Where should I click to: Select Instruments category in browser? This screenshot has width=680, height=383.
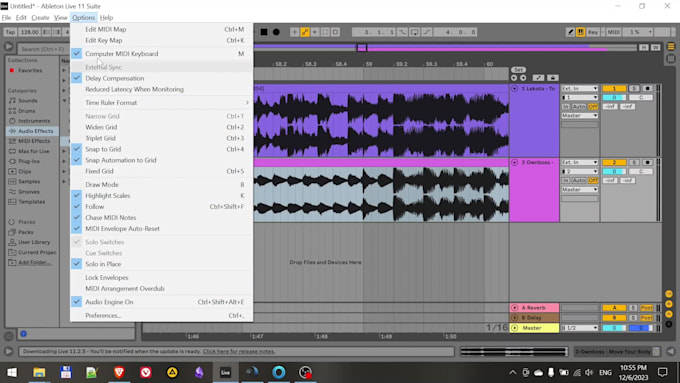(34, 121)
